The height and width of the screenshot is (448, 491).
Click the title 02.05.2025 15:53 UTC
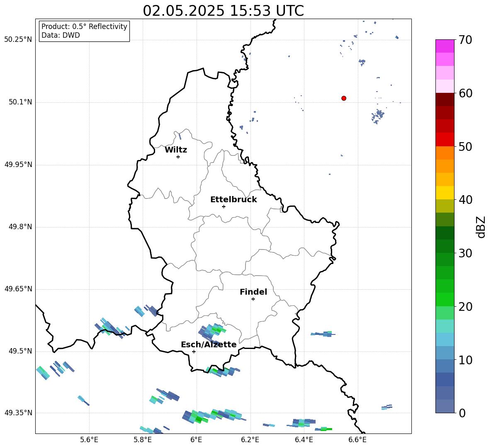223,11
